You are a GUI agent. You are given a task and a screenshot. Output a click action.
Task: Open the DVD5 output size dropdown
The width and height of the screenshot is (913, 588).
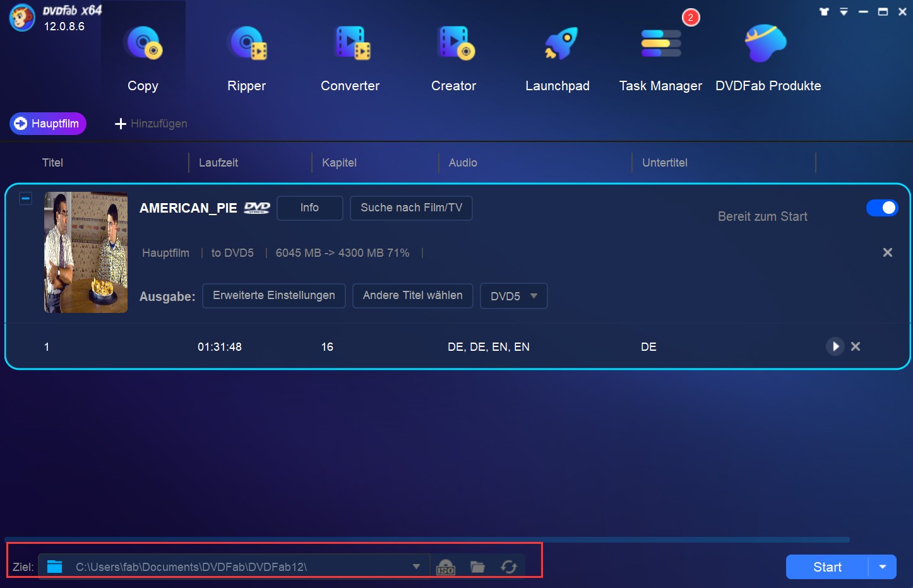(514, 296)
